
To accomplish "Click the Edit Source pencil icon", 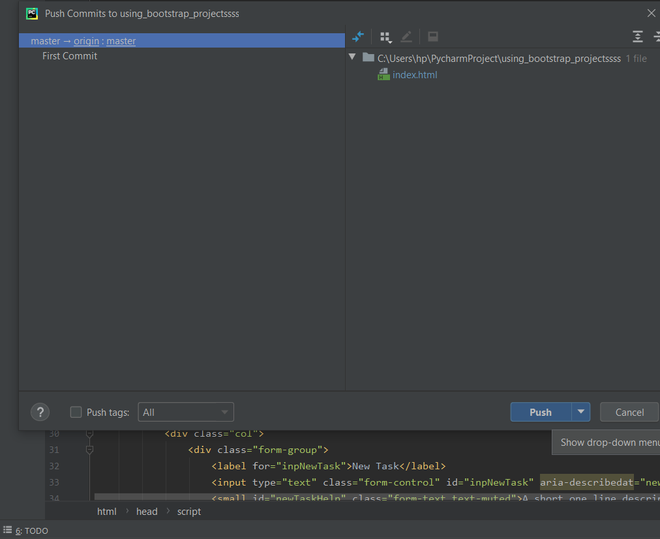I will [x=406, y=37].
